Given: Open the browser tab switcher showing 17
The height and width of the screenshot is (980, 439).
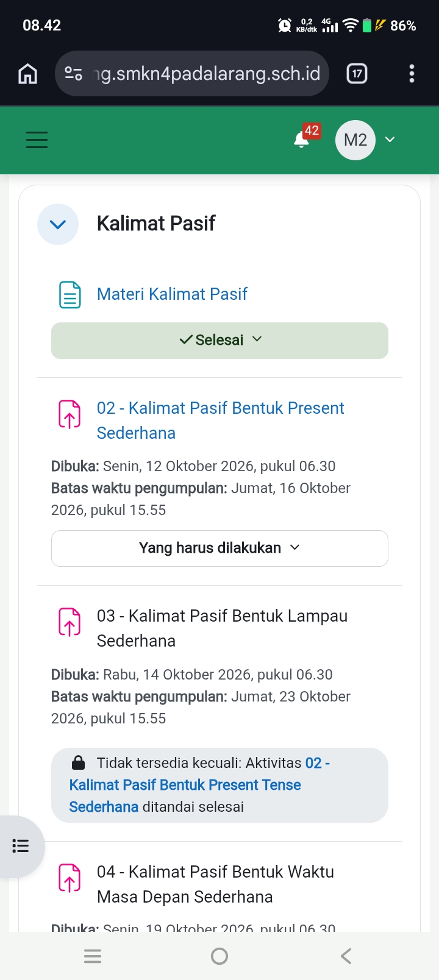Looking at the screenshot, I should (x=357, y=74).
